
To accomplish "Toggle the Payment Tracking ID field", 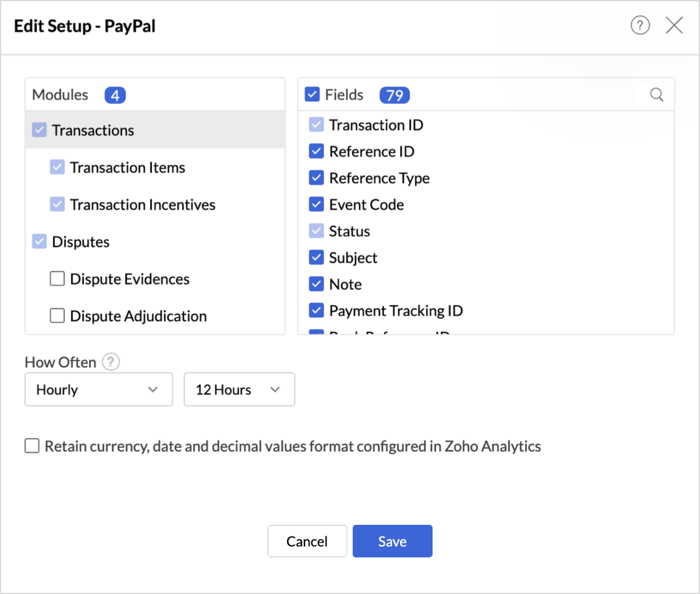I will pos(316,311).
